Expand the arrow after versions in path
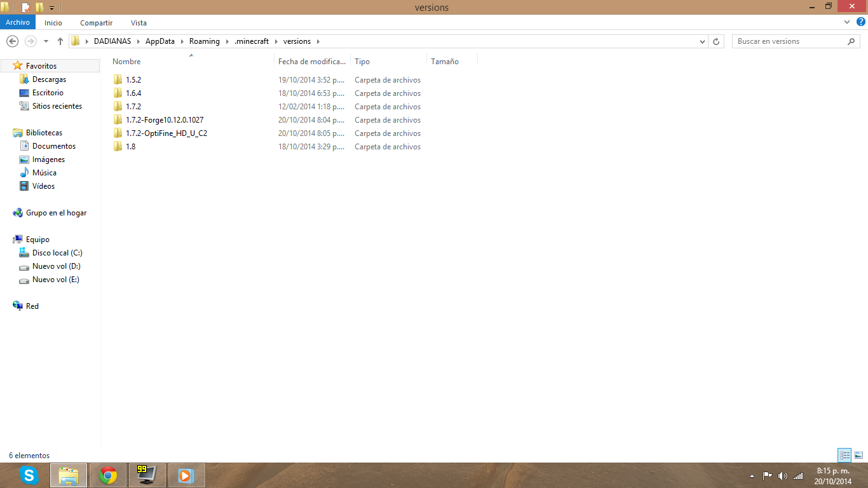 [x=318, y=41]
